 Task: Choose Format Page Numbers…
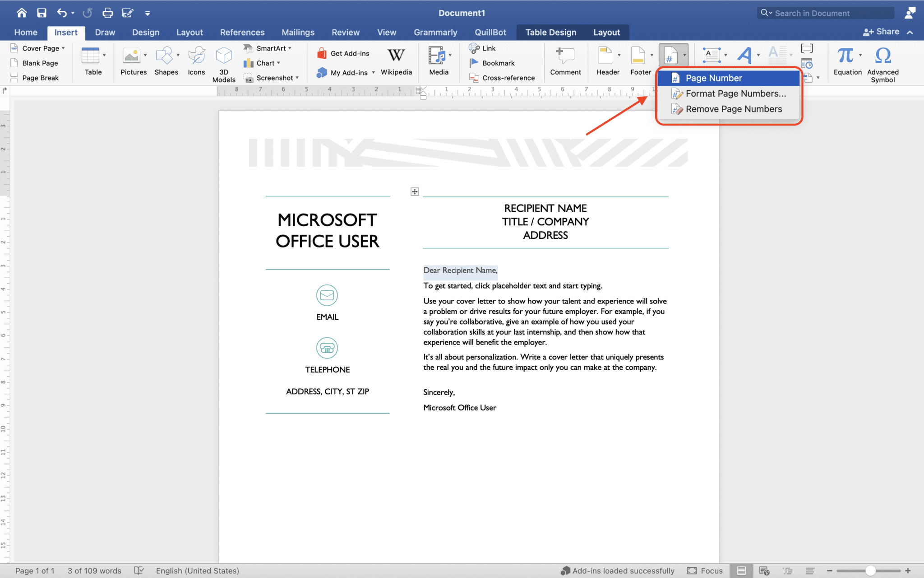(x=728, y=93)
